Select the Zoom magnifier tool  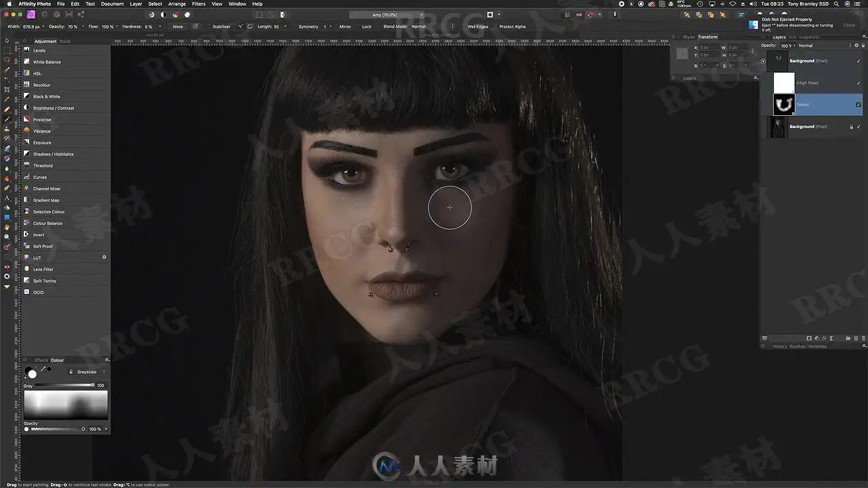7,237
